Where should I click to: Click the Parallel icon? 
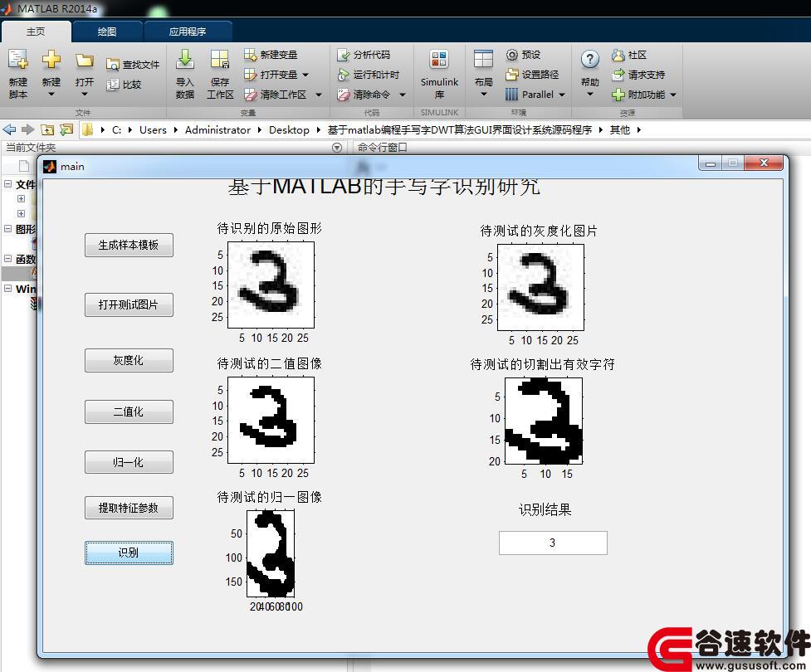pyautogui.click(x=511, y=94)
